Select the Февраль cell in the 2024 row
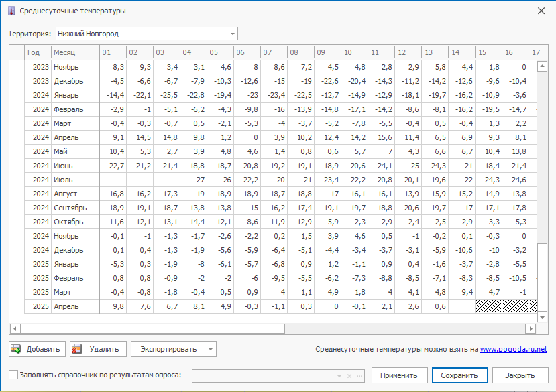Screen dimensions: 556x392 [75, 109]
